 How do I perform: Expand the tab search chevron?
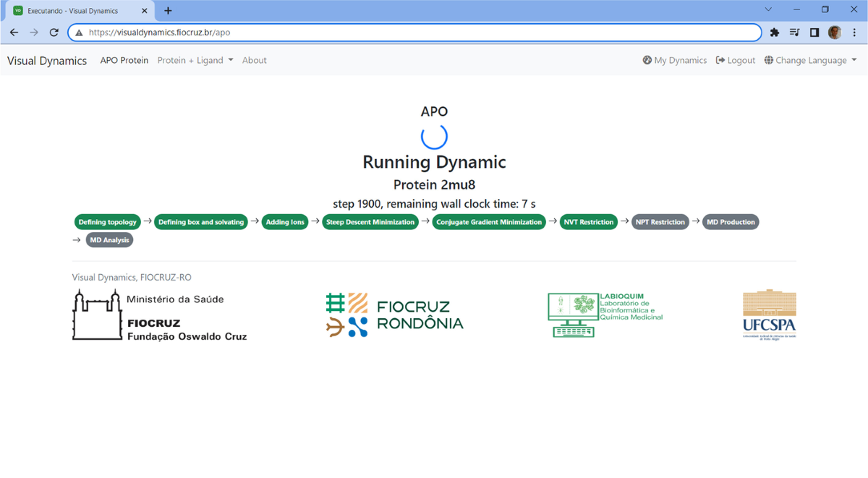click(x=768, y=10)
